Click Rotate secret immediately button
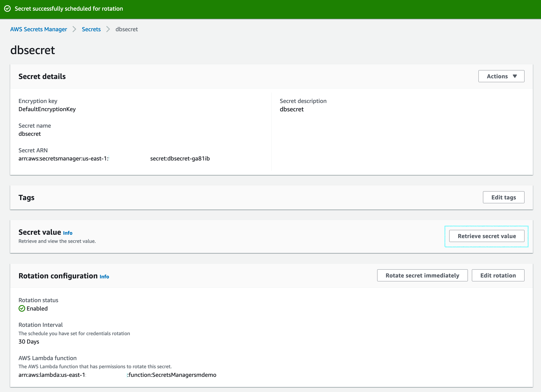Viewport: 541px width, 392px height. 422,275
